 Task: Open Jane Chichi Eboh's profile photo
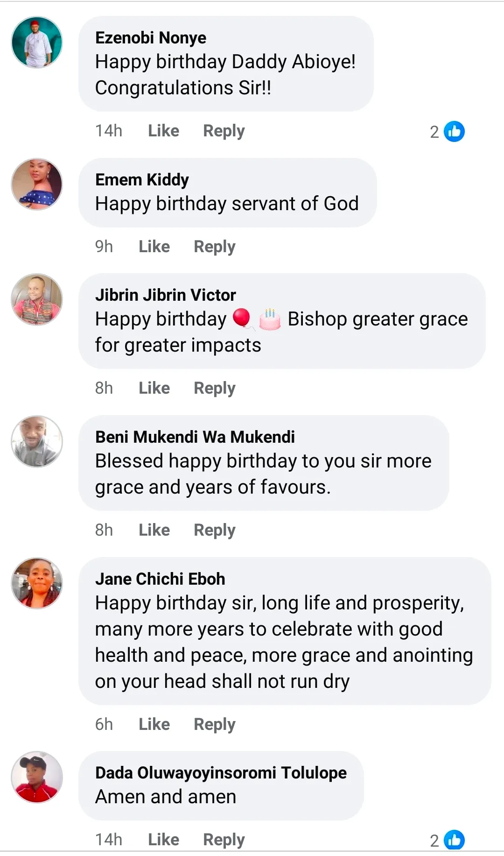click(x=37, y=583)
